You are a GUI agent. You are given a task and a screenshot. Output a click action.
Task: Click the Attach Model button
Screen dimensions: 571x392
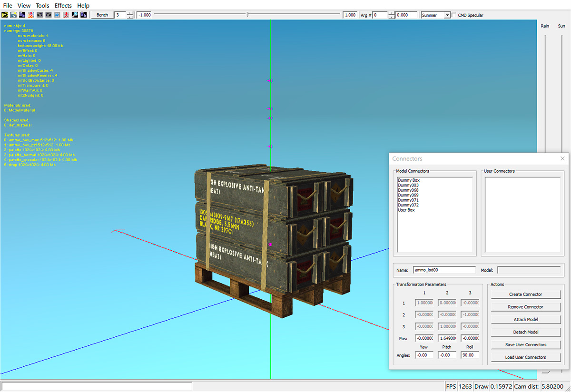(x=526, y=320)
